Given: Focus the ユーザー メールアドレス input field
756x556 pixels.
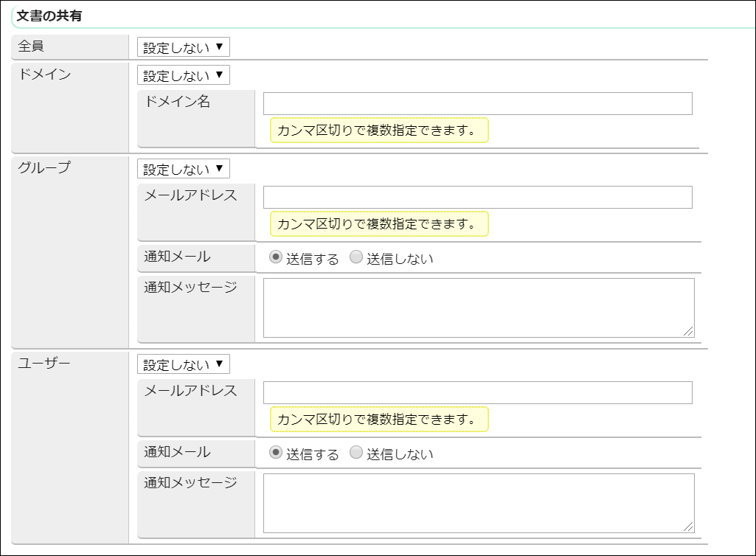Looking at the screenshot, I should coord(476,392).
